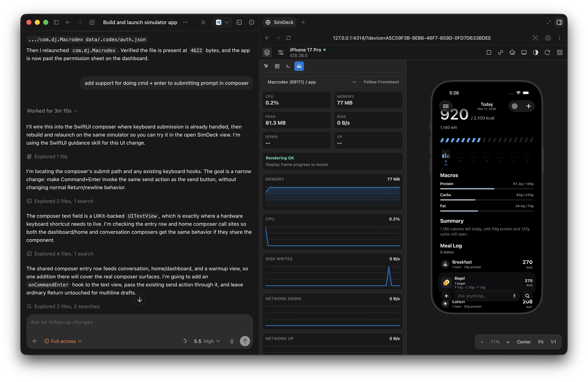
Task: Tap the plus icon in Macrodex header
Action: (528, 106)
